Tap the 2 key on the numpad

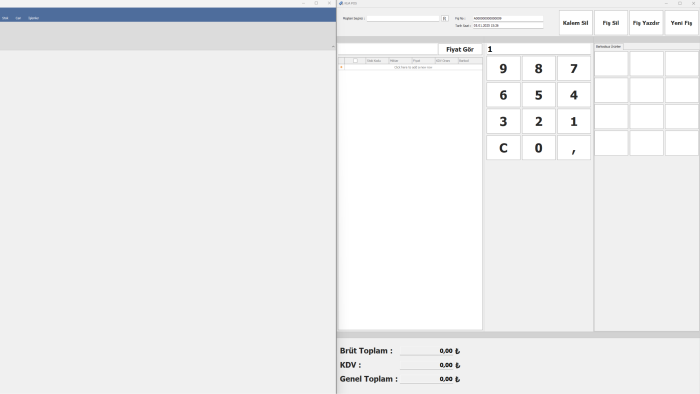[538, 121]
